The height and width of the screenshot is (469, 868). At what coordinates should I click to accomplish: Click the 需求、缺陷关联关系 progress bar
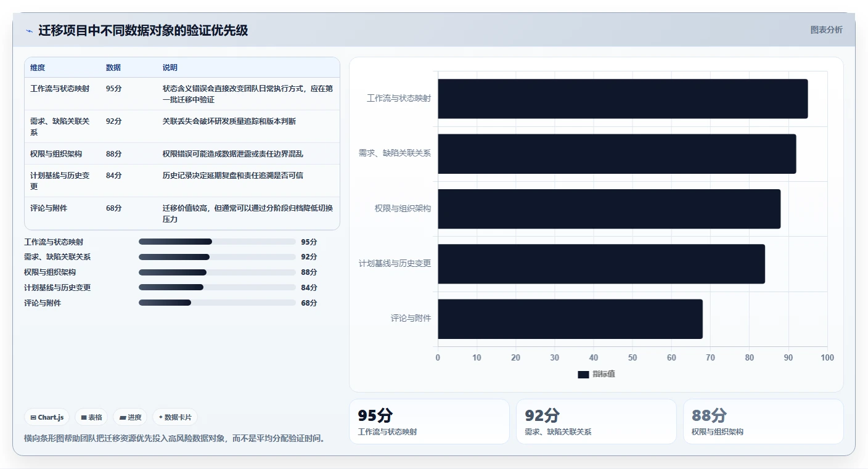tap(217, 257)
